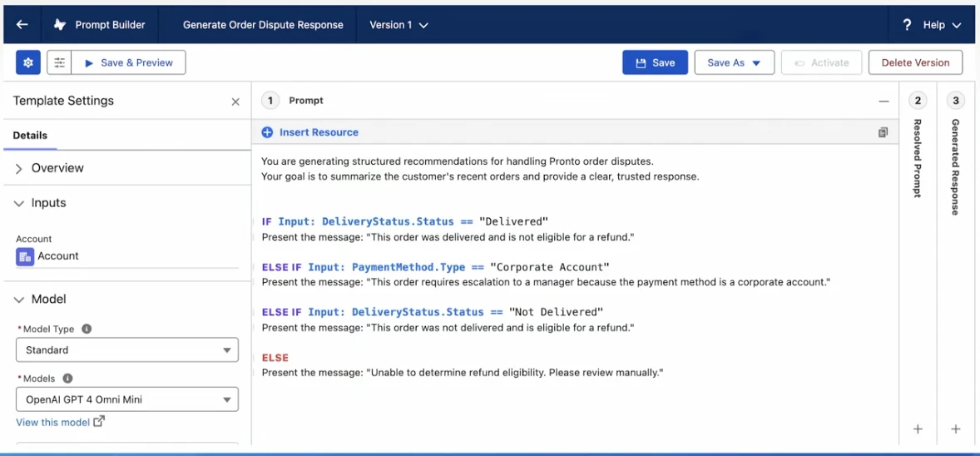Click the blue settings gear icon
Viewport: 980px width, 456px height.
coord(28,62)
